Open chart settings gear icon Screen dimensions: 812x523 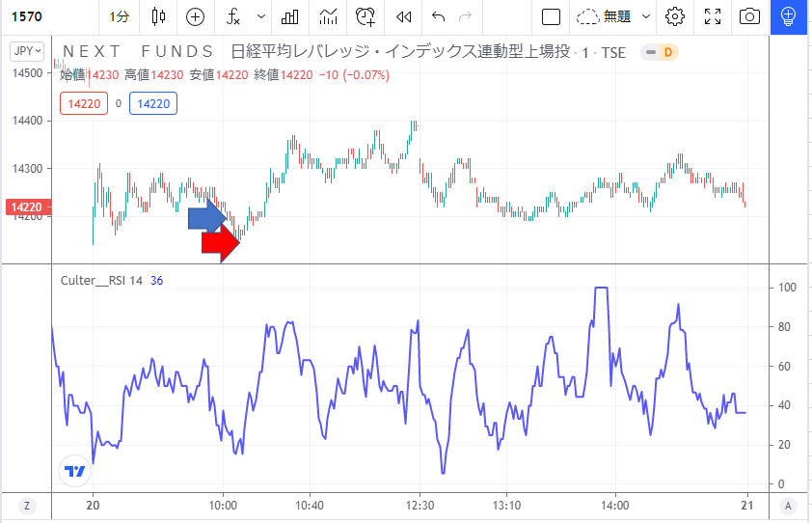(x=675, y=16)
